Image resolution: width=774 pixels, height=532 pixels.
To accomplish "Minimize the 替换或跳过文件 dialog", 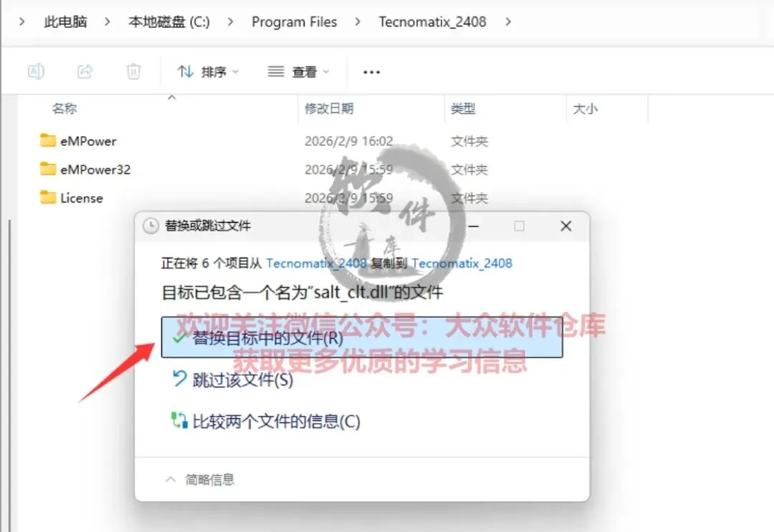I will (473, 226).
